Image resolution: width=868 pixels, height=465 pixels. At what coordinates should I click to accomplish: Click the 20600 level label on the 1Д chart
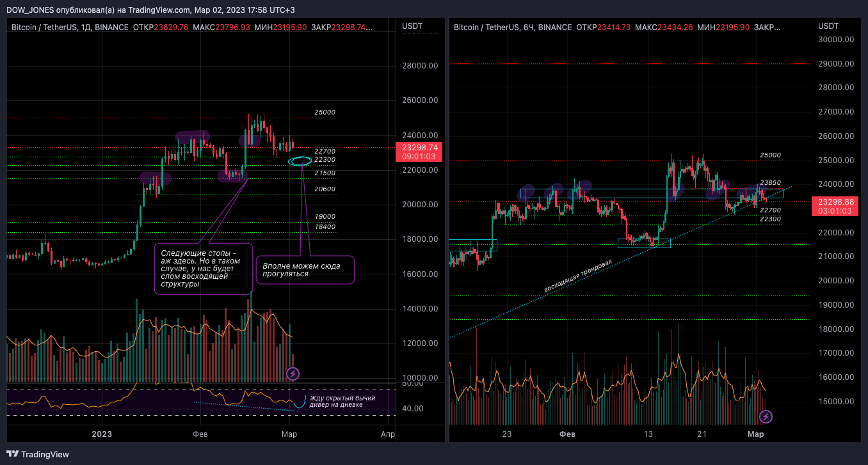[325, 189]
